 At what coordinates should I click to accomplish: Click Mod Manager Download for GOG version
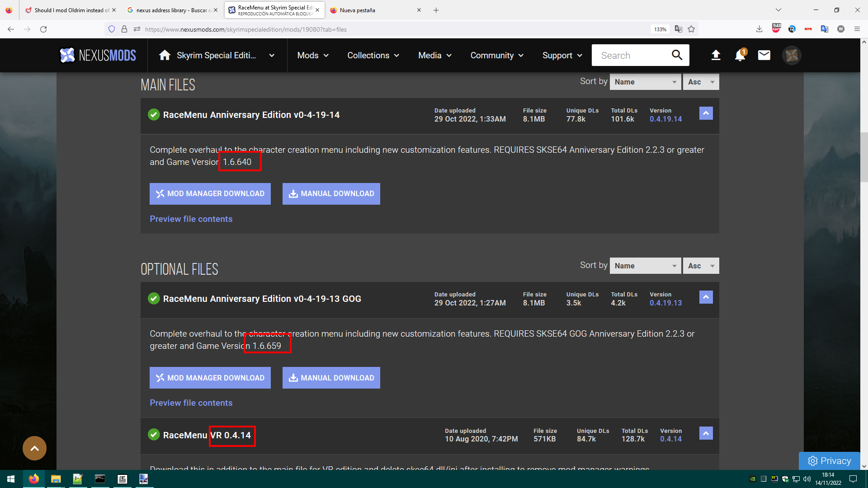coord(210,378)
